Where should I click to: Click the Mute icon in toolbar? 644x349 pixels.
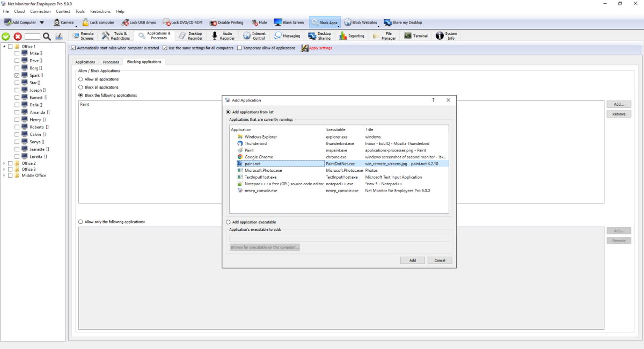coord(254,23)
